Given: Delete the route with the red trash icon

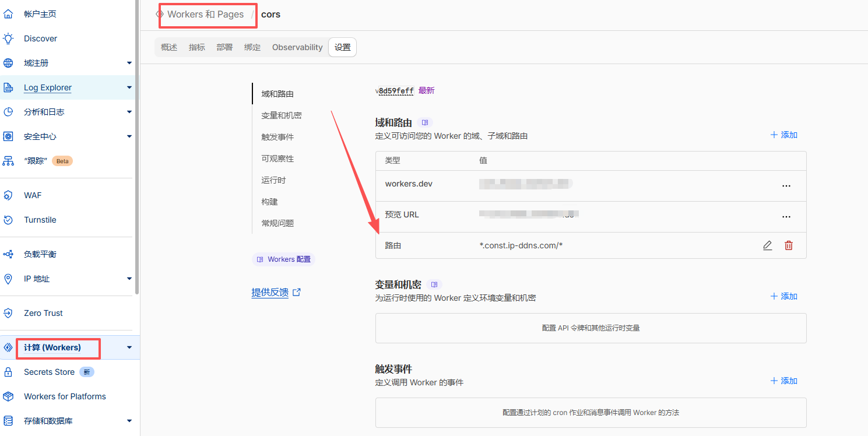Looking at the screenshot, I should pyautogui.click(x=788, y=245).
